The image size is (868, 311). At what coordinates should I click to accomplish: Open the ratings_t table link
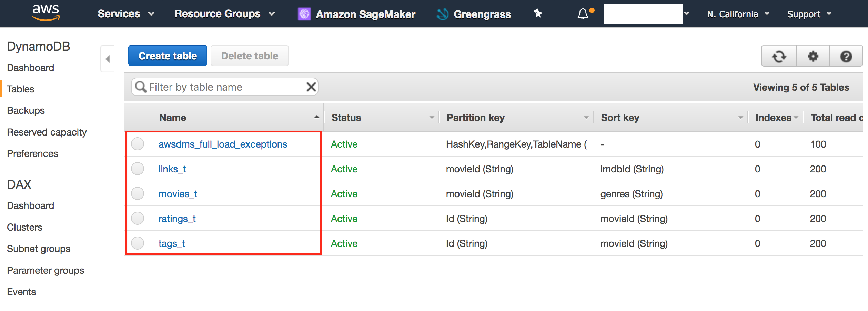177,219
